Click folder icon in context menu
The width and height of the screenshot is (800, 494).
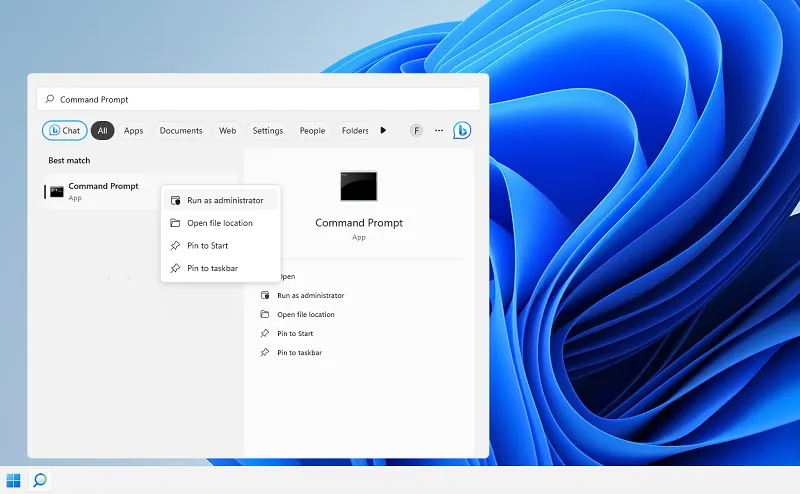click(175, 223)
